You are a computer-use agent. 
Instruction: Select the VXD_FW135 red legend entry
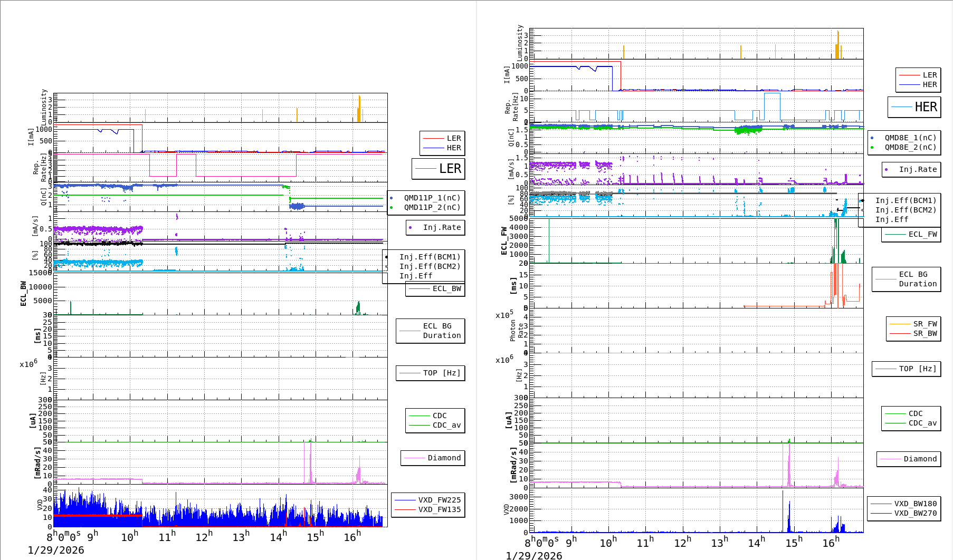[439, 509]
